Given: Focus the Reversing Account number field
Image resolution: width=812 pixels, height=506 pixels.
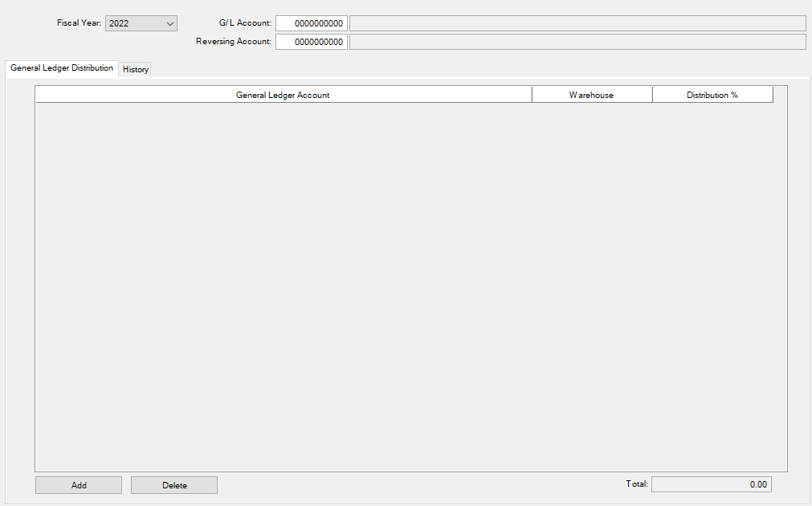Looking at the screenshot, I should [312, 42].
